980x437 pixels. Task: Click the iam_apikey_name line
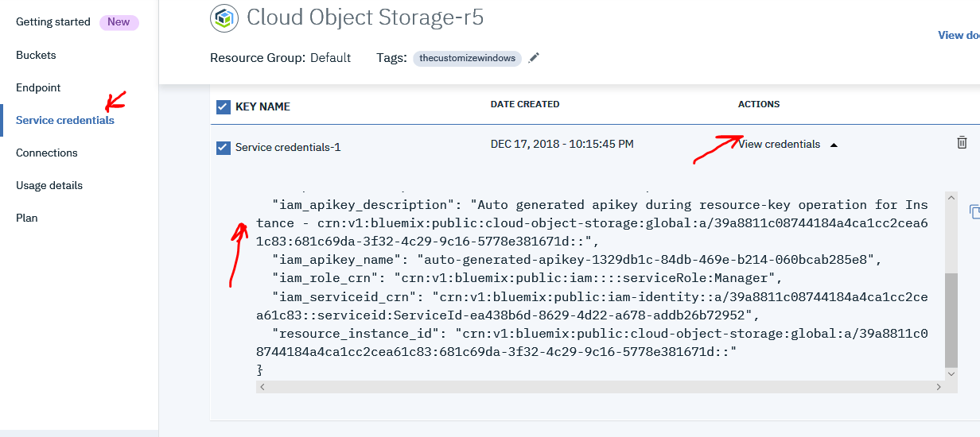click(x=577, y=260)
